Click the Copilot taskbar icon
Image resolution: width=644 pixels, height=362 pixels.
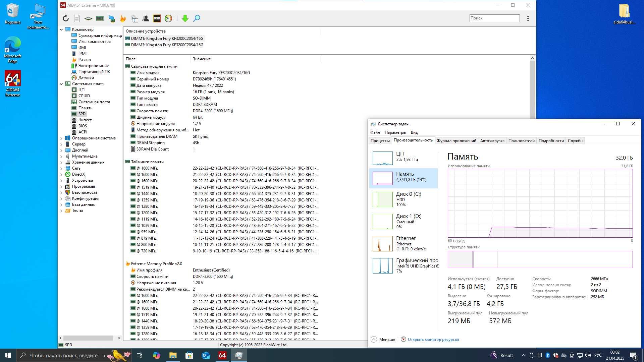tap(156, 355)
